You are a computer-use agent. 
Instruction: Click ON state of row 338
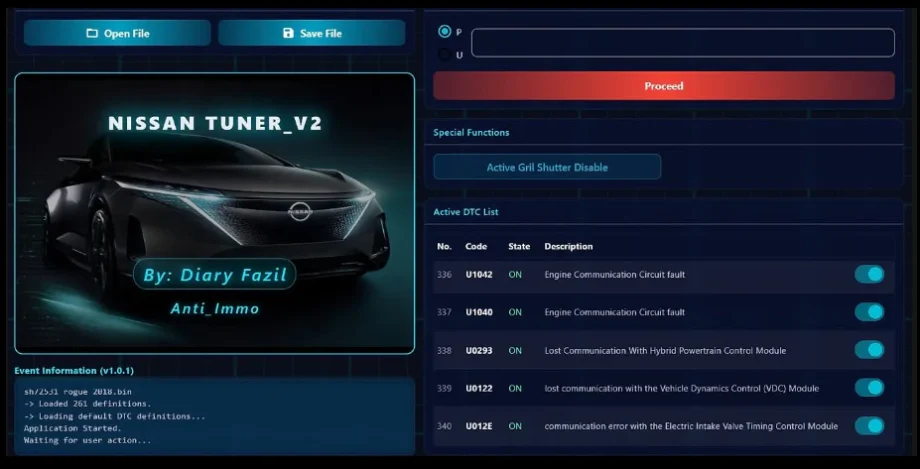[x=515, y=350]
